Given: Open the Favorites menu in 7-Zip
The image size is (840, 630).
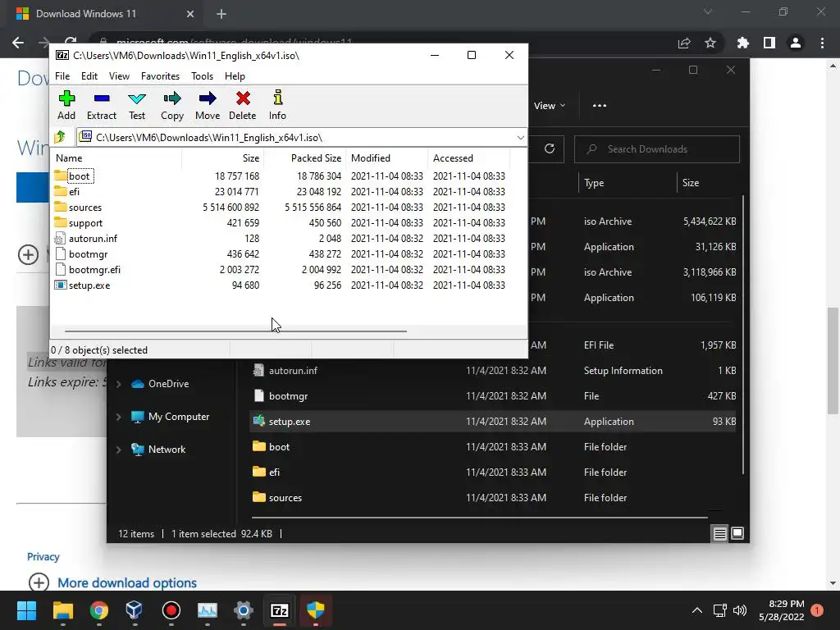Looking at the screenshot, I should coord(160,76).
